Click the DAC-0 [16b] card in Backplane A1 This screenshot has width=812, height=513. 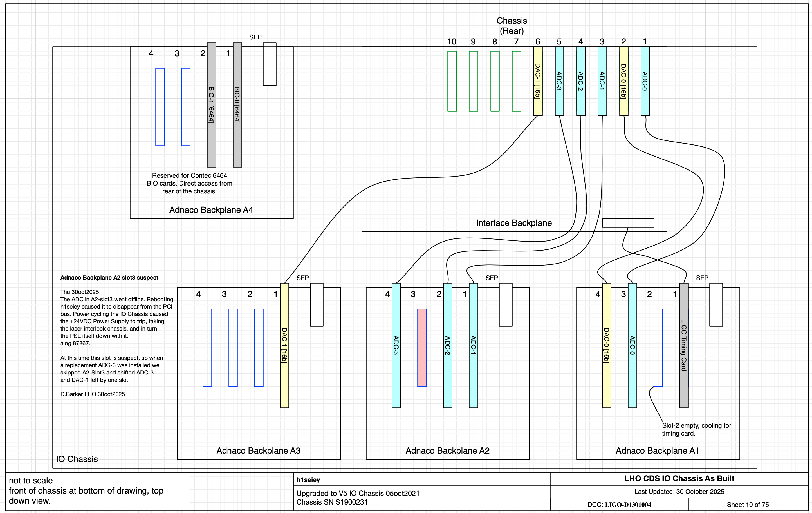[x=606, y=345]
